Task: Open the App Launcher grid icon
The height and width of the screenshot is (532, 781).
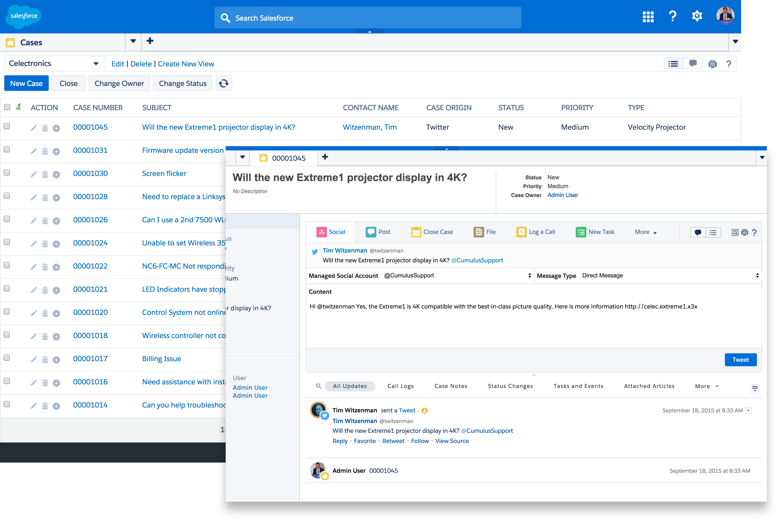Action: tap(648, 16)
